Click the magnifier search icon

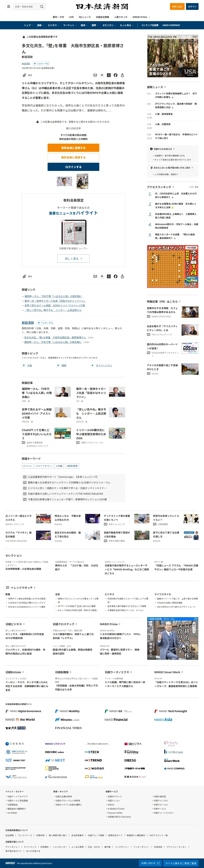tap(42, 6)
